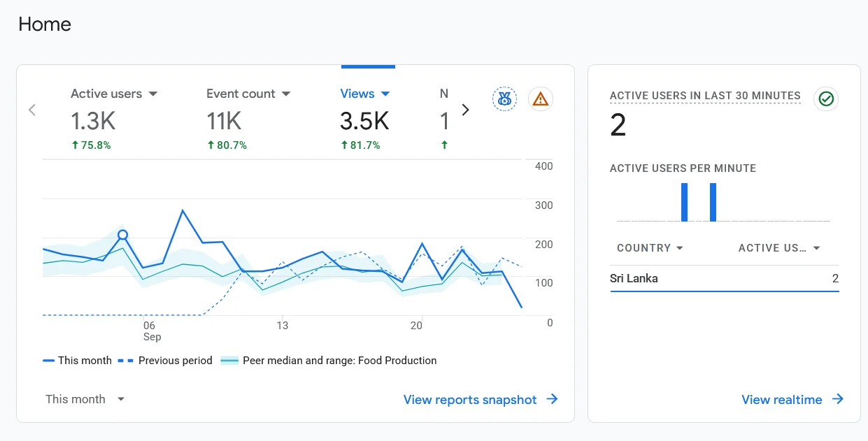This screenshot has width=868, height=441.
Task: Click the 20 axis date label
Action: point(416,326)
